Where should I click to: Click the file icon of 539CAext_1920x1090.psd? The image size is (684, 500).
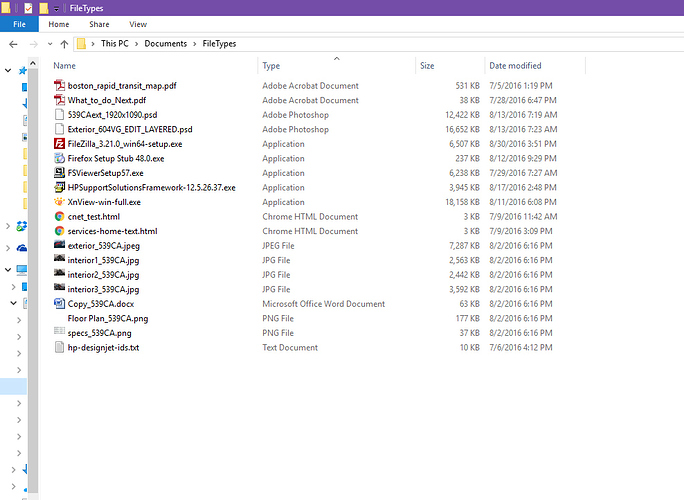(x=59, y=115)
